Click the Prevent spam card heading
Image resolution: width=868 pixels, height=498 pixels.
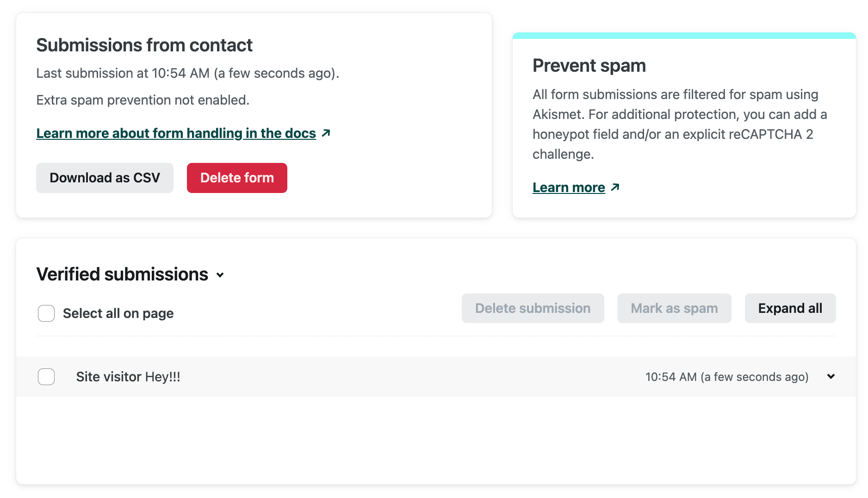click(x=589, y=66)
